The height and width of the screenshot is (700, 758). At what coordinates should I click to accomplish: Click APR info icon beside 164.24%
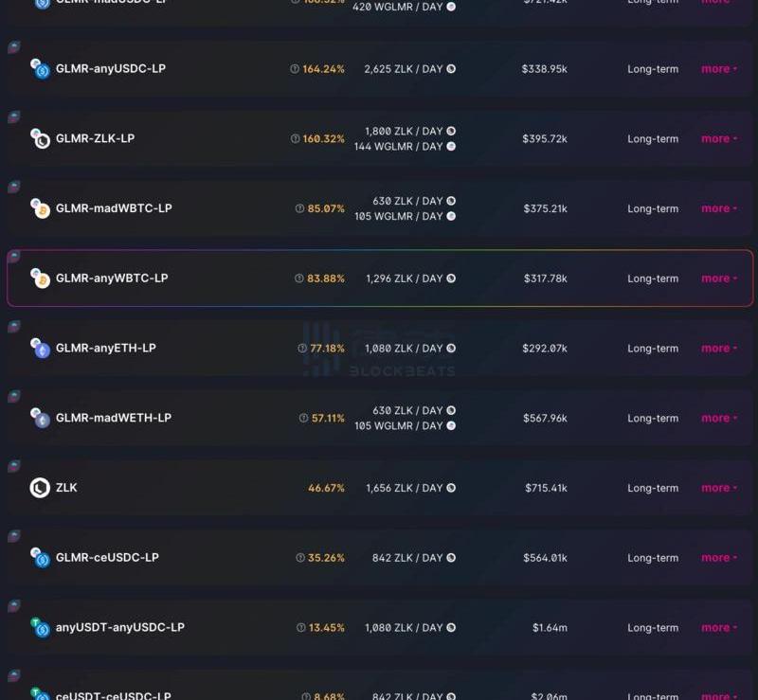[x=295, y=69]
